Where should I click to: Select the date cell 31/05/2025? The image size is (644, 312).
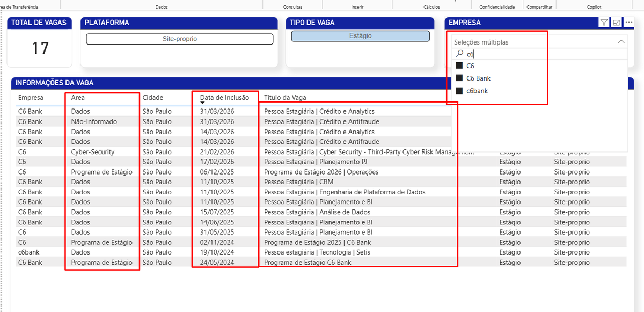click(217, 232)
